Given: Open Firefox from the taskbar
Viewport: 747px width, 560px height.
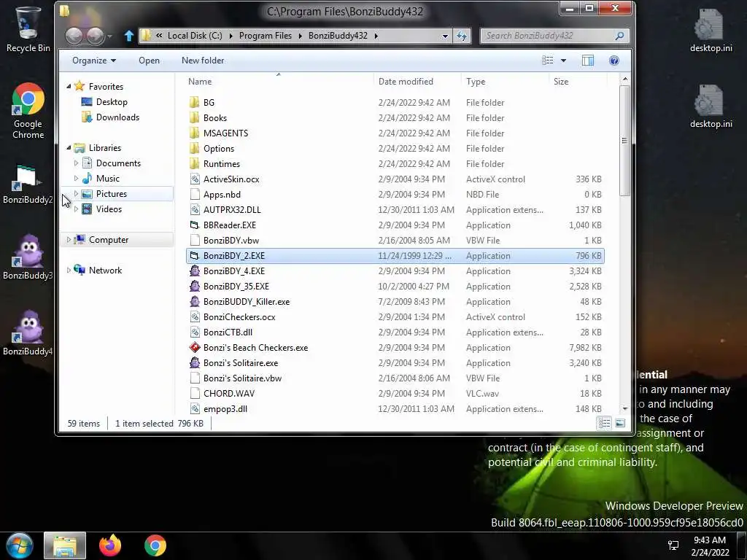Looking at the screenshot, I should [x=110, y=545].
